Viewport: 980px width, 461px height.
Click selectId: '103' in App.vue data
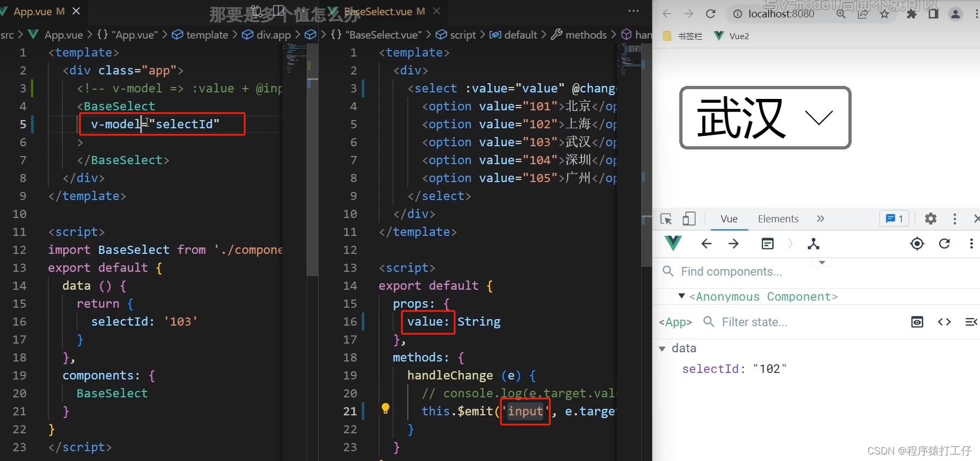(144, 322)
